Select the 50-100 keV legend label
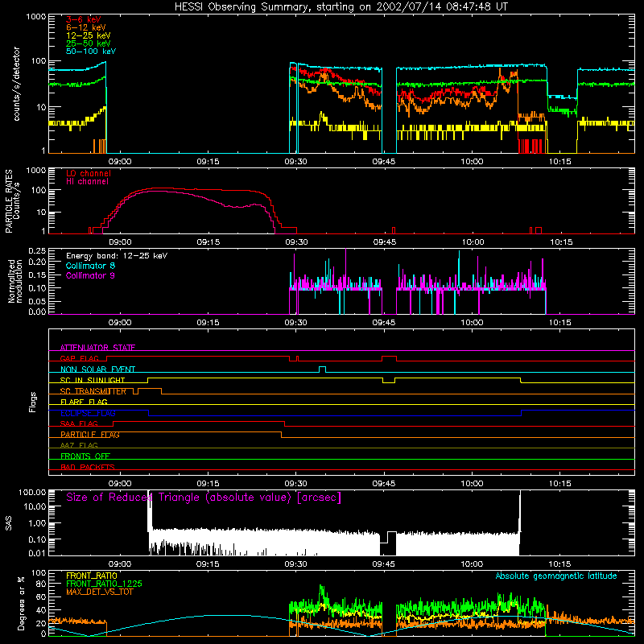644x644 pixels. (91, 51)
